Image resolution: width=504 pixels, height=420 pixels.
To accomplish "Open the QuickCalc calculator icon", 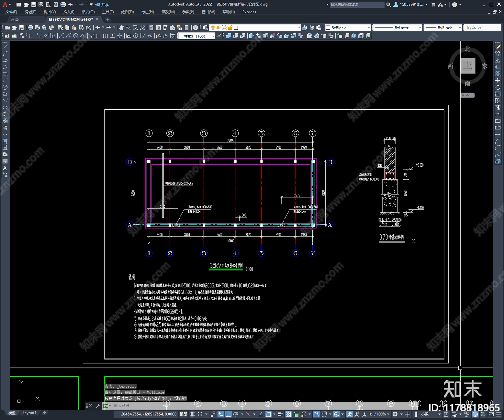I will click(x=186, y=28).
